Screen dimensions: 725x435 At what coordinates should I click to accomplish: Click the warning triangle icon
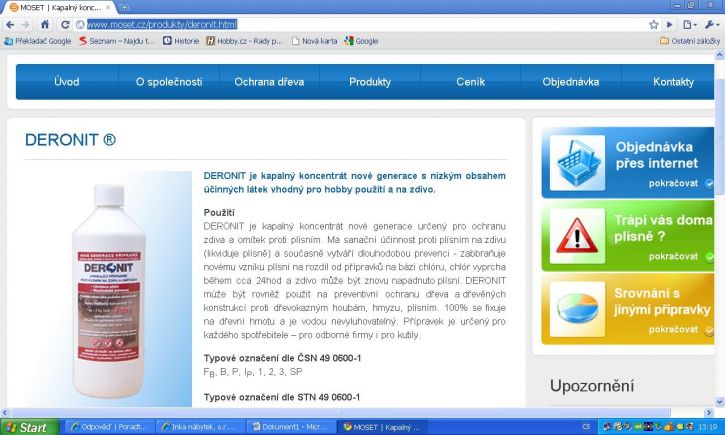577,236
